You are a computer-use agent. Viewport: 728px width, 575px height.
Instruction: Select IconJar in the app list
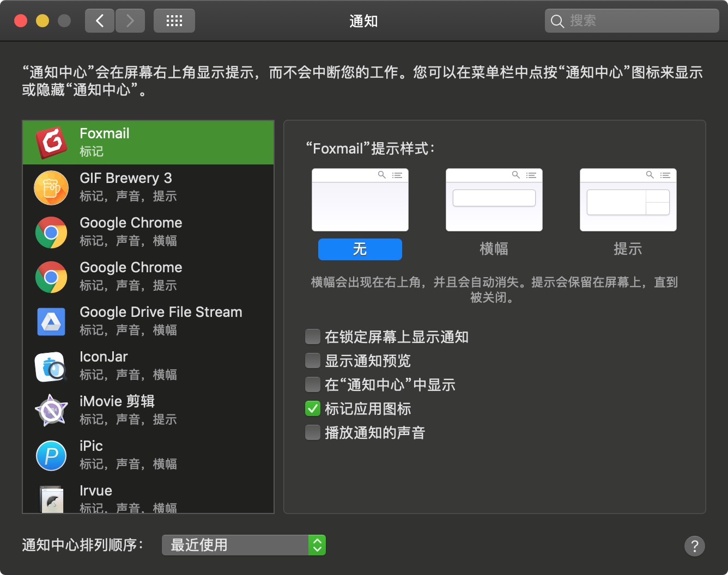[148, 366]
